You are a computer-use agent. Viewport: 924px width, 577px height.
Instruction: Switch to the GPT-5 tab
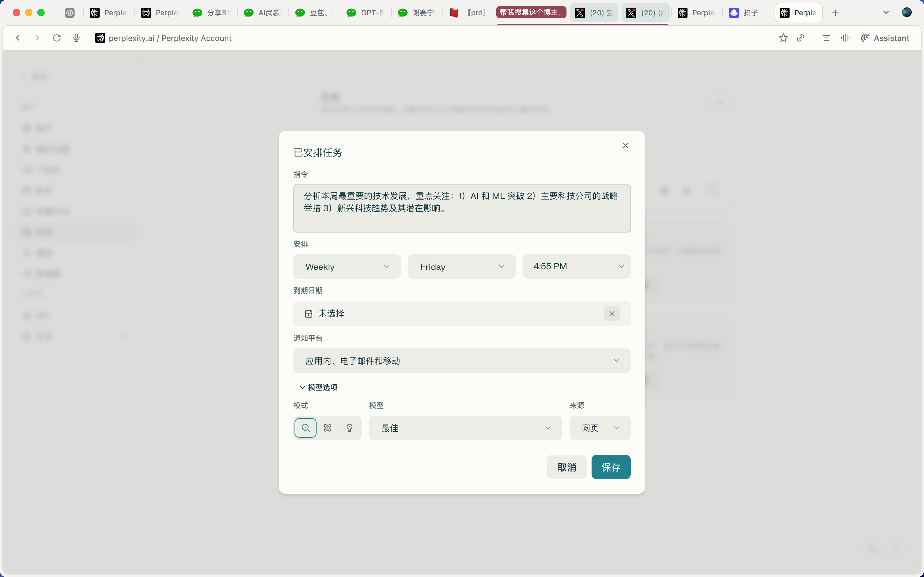[365, 13]
